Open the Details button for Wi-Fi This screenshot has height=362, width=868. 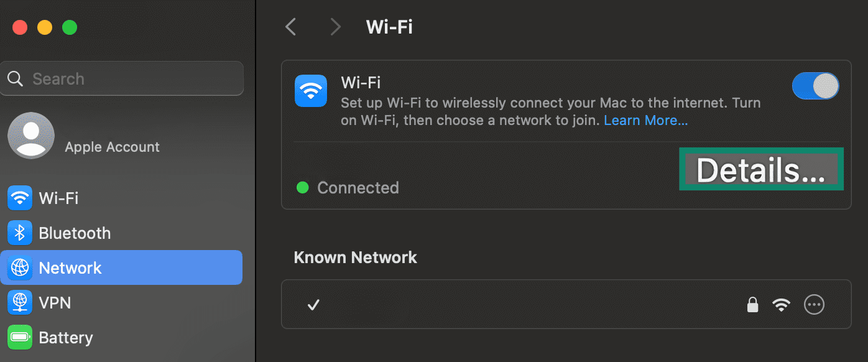pos(761,169)
